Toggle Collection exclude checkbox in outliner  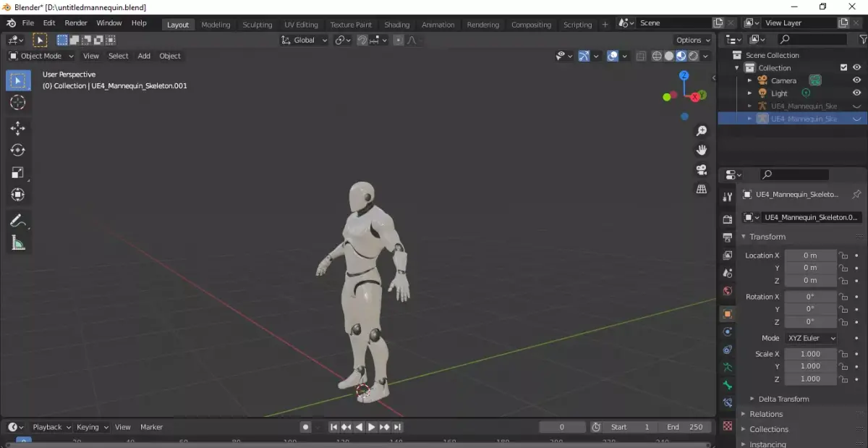(x=843, y=67)
